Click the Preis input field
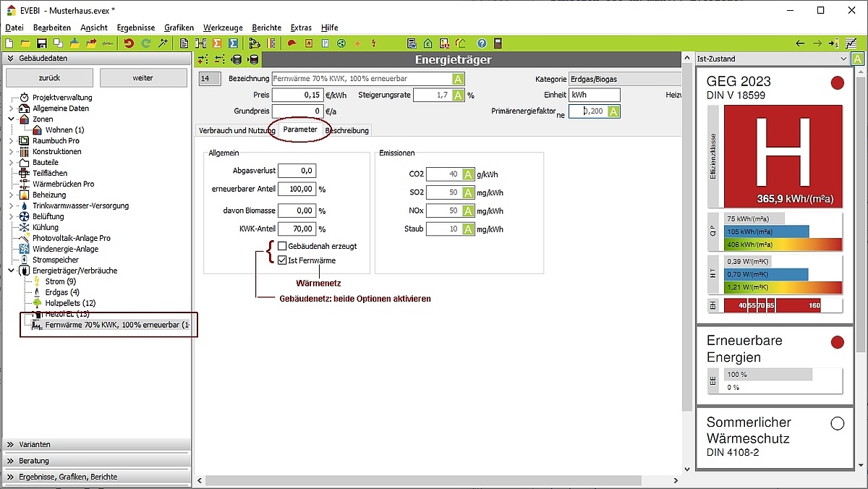Image resolution: width=868 pixels, height=489 pixels. coord(297,95)
